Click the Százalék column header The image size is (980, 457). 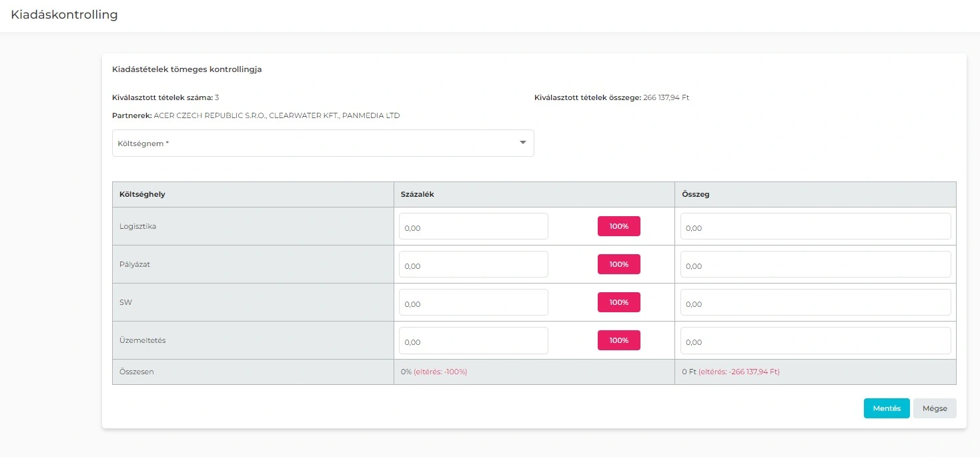(418, 194)
